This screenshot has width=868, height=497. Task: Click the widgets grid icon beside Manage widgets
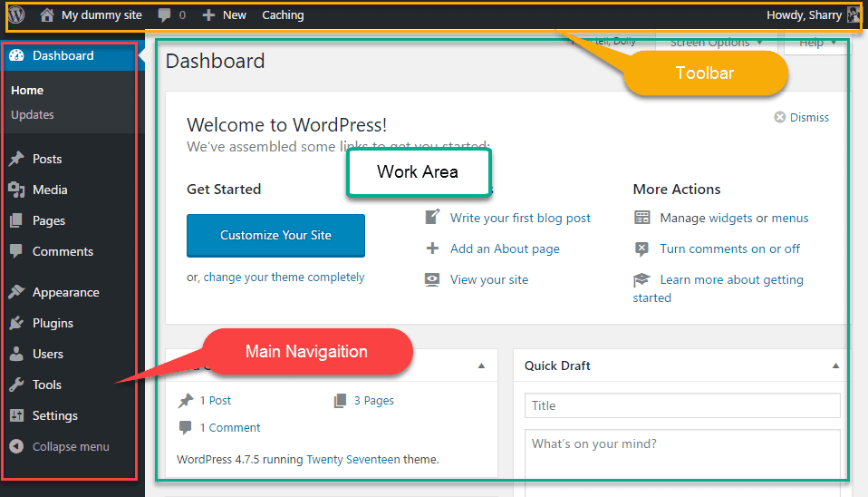click(641, 217)
